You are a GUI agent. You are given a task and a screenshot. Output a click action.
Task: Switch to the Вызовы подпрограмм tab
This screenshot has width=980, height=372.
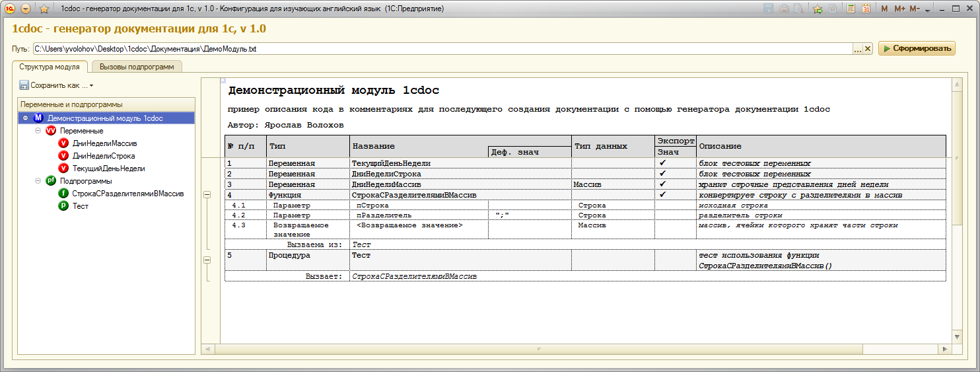(137, 67)
